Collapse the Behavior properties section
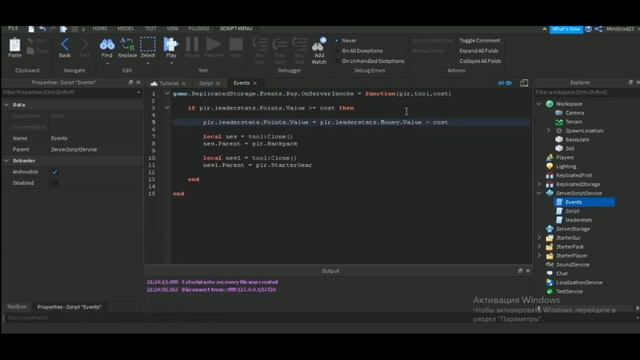Image resolution: width=640 pixels, height=360 pixels. (x=7, y=161)
